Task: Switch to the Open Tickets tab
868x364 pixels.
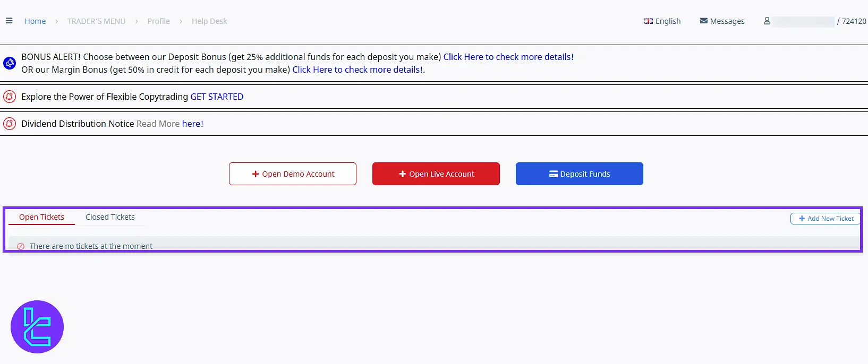Action: click(x=41, y=217)
